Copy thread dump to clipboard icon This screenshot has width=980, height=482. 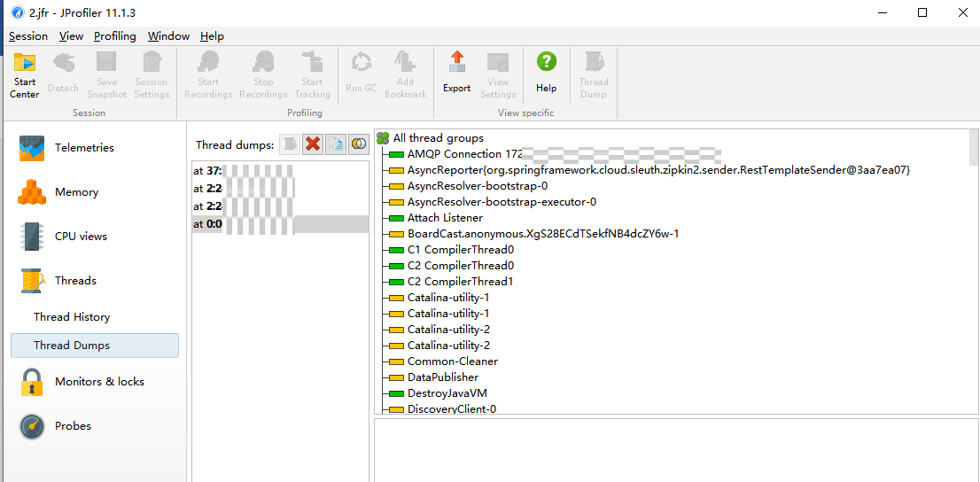[335, 144]
